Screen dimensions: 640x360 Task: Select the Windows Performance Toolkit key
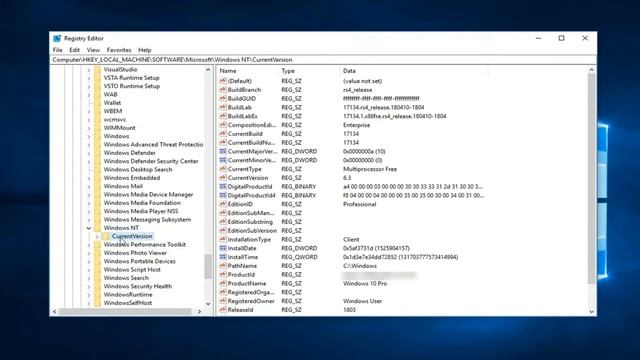tap(144, 244)
